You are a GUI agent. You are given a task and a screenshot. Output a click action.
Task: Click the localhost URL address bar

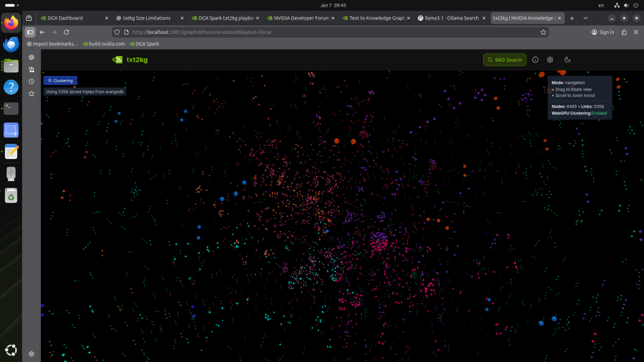point(314,32)
